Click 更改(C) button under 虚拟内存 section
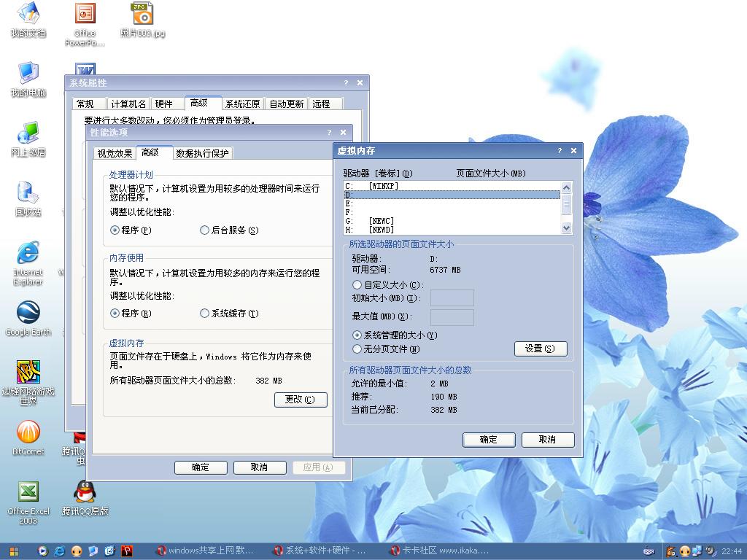 point(301,400)
